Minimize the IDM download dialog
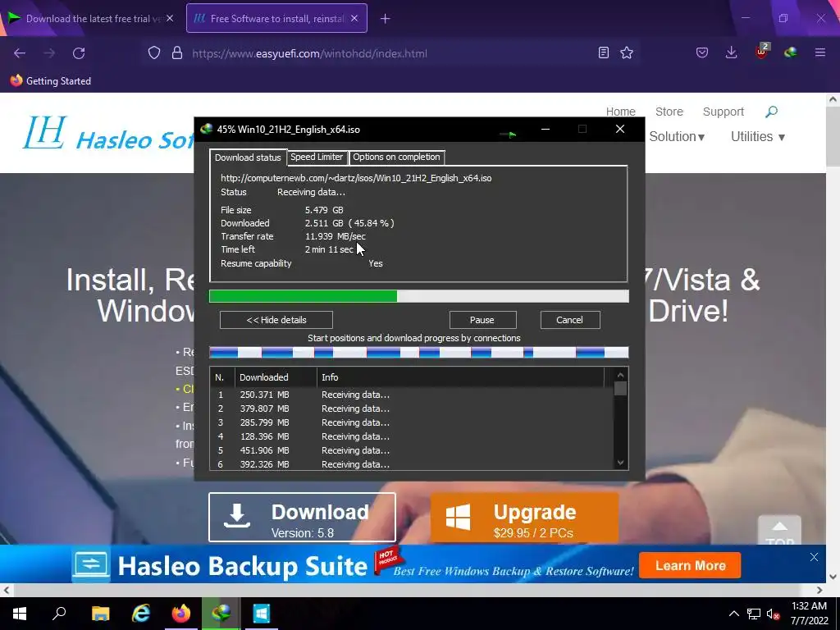This screenshot has width=840, height=630. [x=546, y=129]
